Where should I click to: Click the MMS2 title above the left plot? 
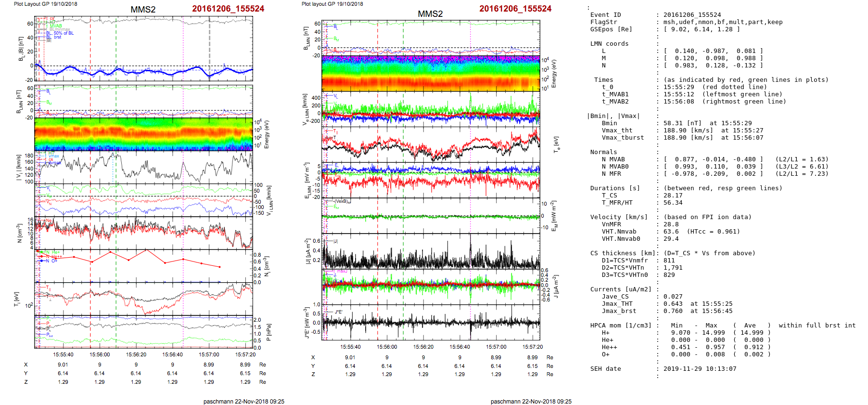point(143,10)
